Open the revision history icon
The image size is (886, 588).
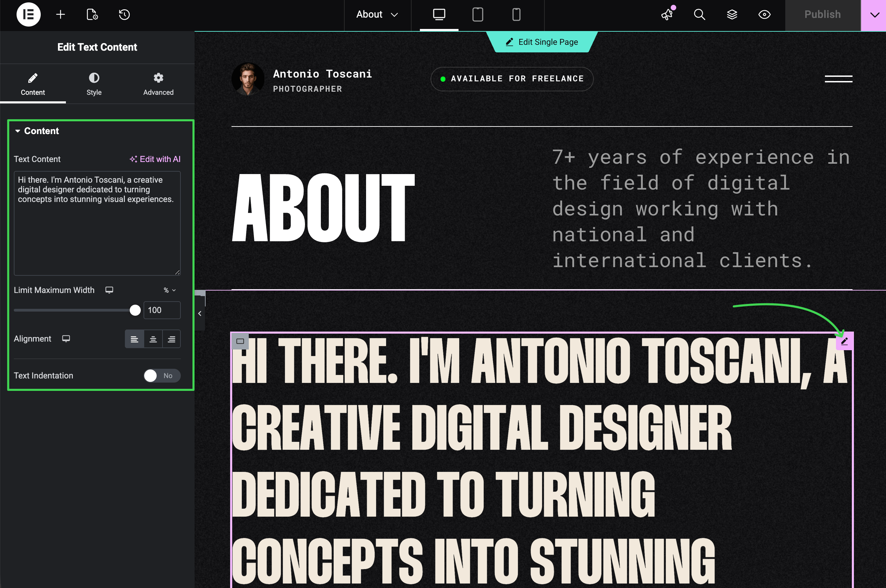(x=124, y=14)
